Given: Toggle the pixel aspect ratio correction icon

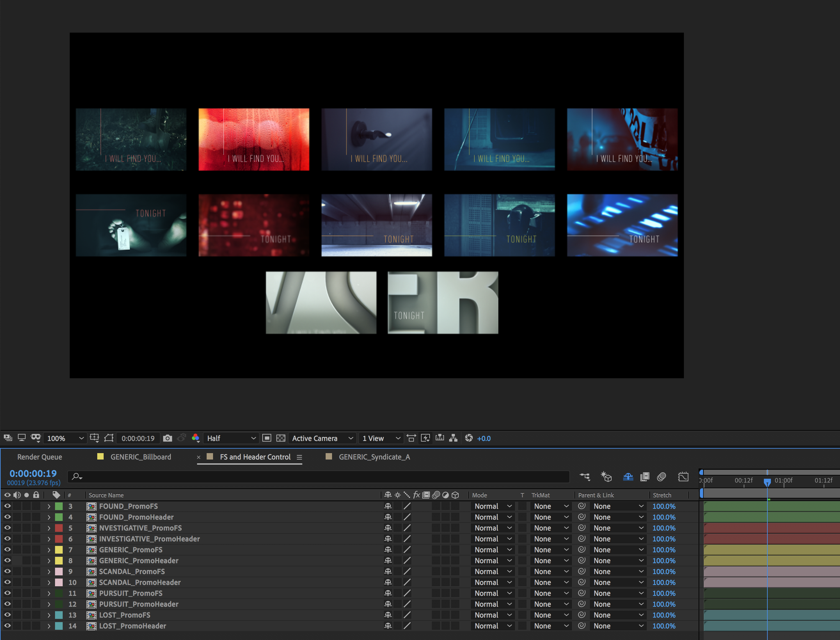Looking at the screenshot, I should click(411, 438).
